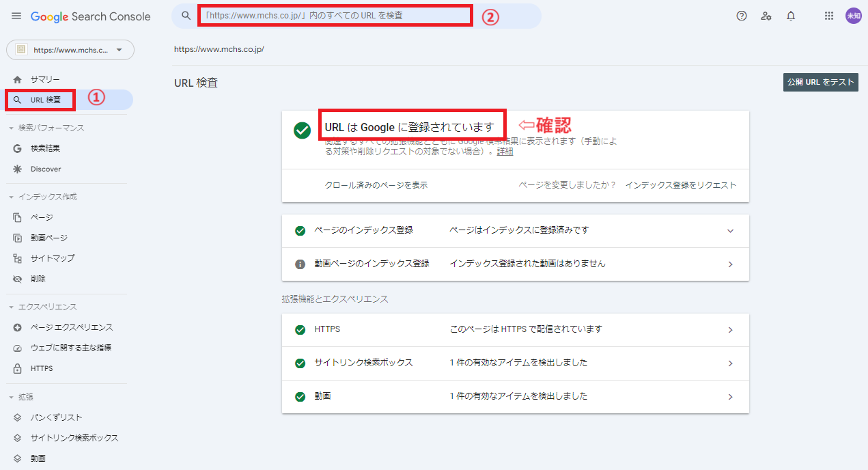Open the hamburger main menu
This screenshot has height=470, width=868.
[x=16, y=16]
